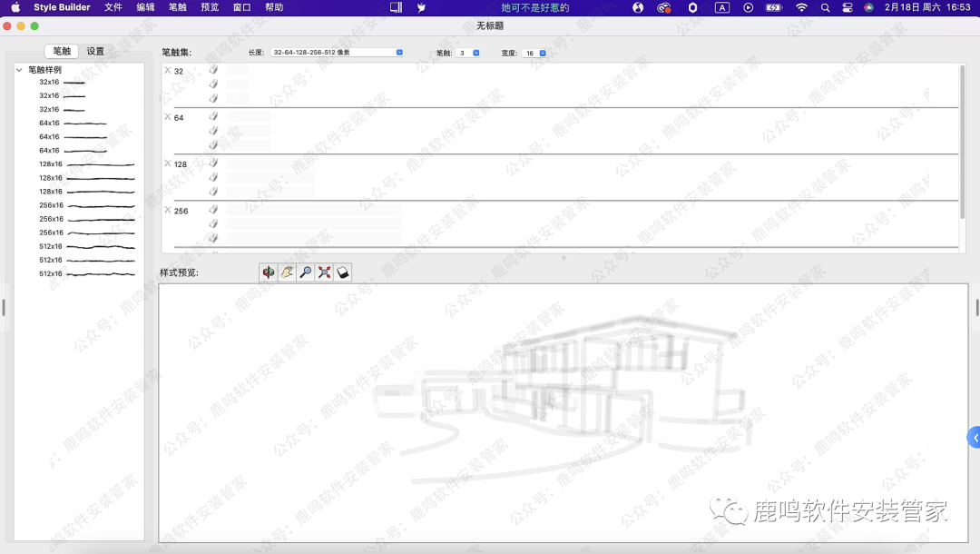
Task: Open the 预览 menu in menu bar
Action: (210, 7)
